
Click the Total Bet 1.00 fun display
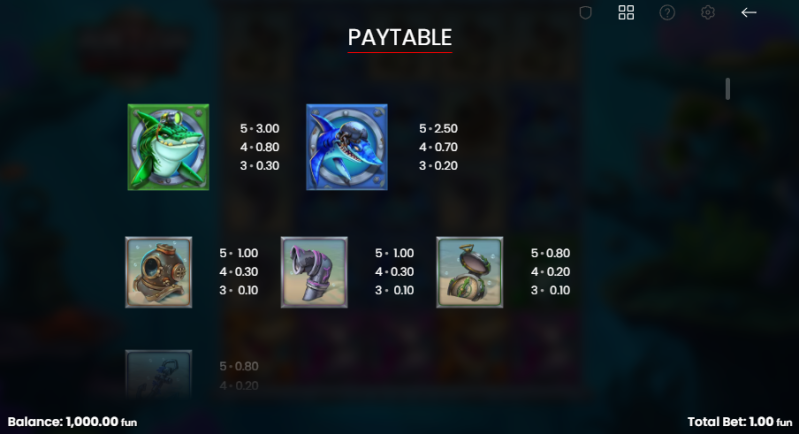(740, 422)
